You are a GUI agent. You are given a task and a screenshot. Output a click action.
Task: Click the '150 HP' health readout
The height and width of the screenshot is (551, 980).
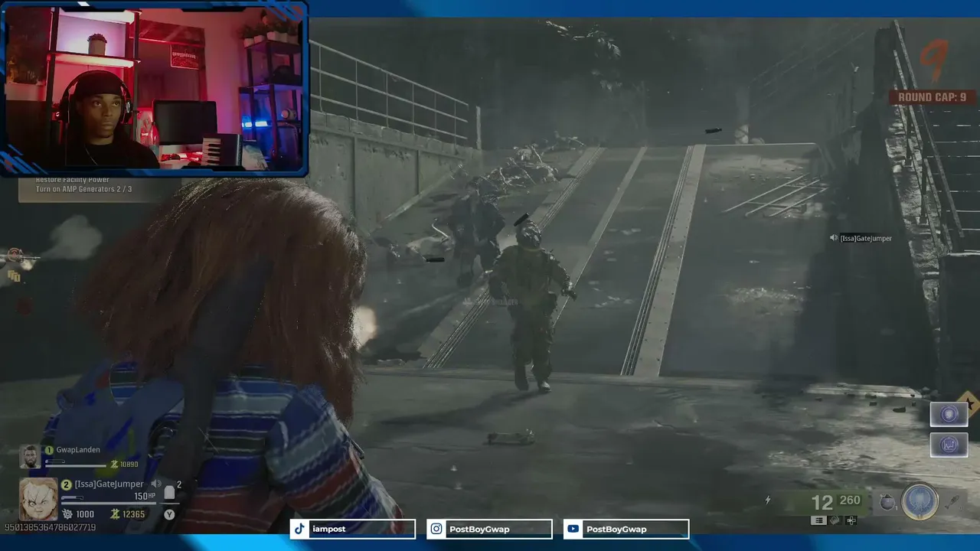point(145,496)
